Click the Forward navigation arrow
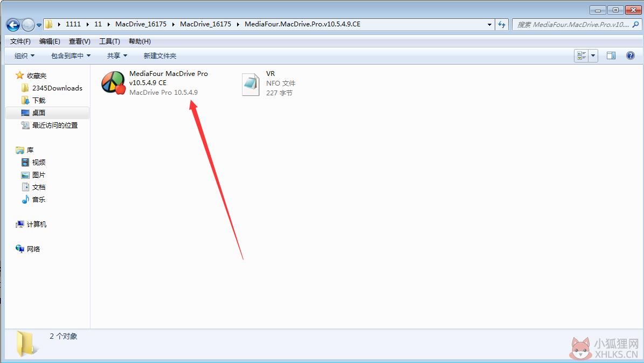Image resolution: width=644 pixels, height=363 pixels. [28, 25]
